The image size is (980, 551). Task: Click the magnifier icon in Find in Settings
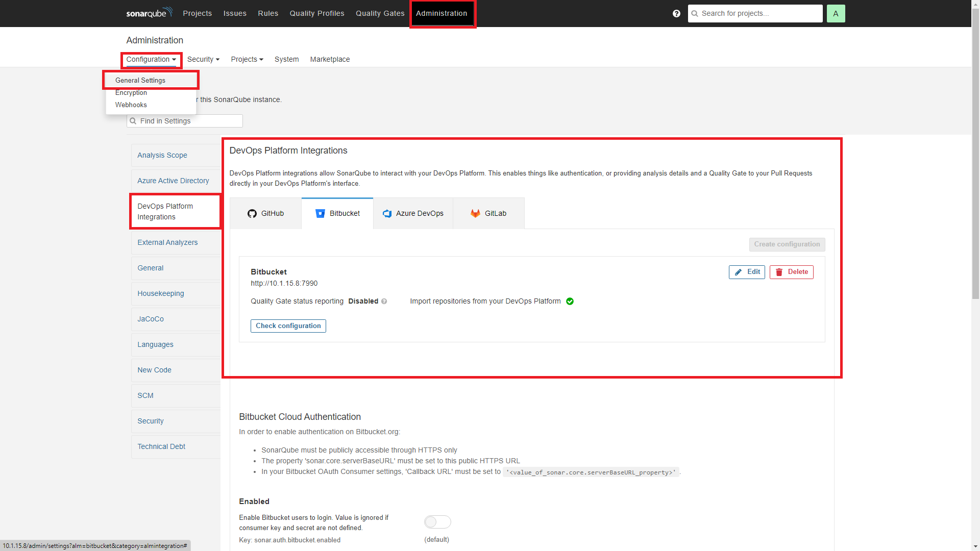click(x=133, y=121)
